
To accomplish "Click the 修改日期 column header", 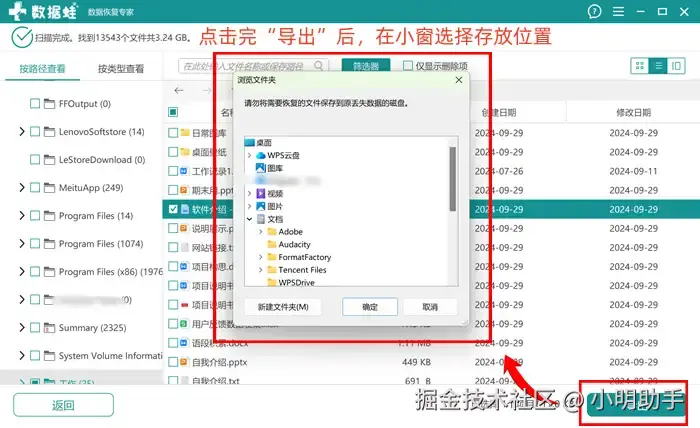I will [x=633, y=112].
